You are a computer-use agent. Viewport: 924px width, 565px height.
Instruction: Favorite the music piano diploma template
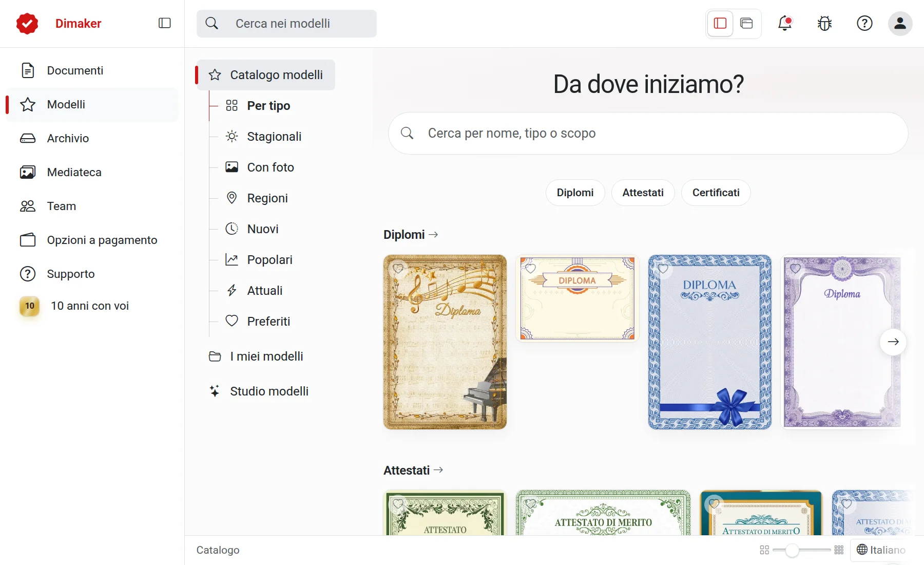click(398, 268)
